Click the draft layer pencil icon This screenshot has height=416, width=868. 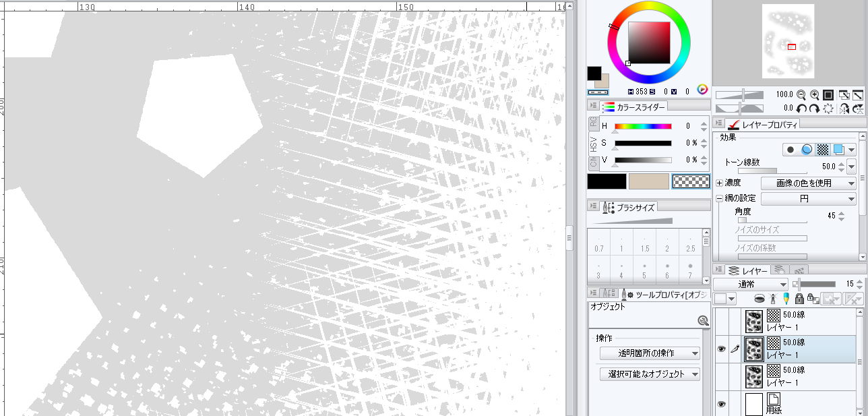tap(786, 298)
